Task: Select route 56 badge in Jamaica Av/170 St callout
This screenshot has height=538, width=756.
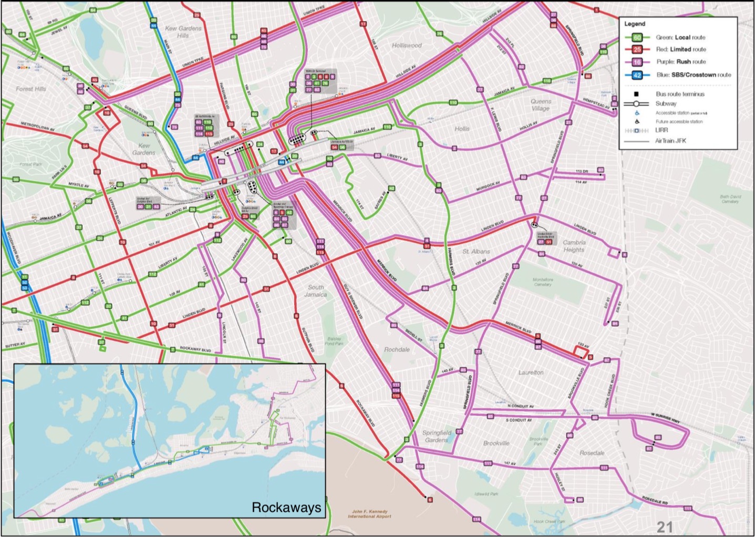Action: [x=343, y=147]
